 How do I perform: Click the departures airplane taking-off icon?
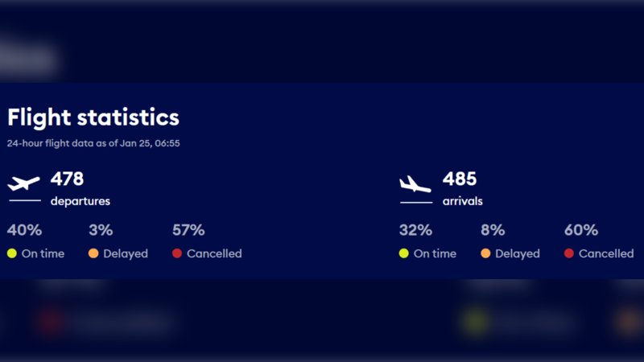(x=23, y=184)
